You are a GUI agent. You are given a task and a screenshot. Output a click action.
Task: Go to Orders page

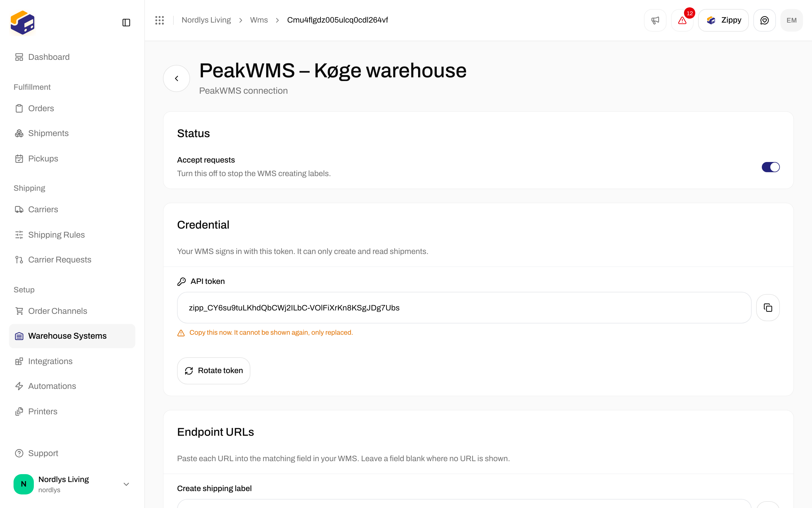click(72, 109)
